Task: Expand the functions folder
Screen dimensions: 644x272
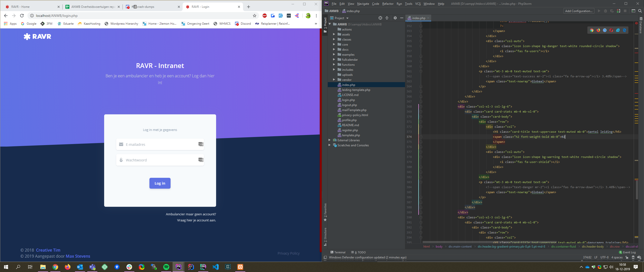Action: (x=334, y=64)
